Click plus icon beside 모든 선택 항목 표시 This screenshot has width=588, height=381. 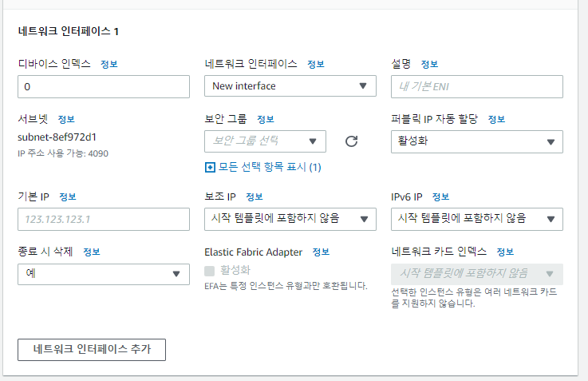coord(210,168)
